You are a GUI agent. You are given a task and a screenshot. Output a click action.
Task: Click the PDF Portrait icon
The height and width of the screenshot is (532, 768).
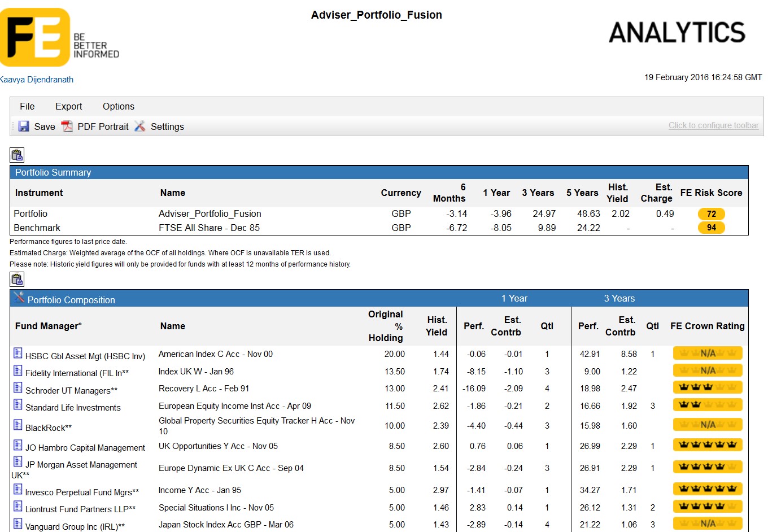[x=67, y=127]
